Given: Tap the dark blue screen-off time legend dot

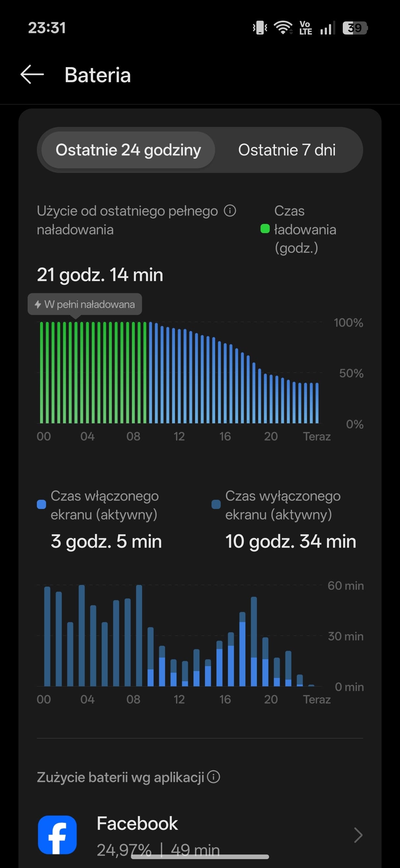Looking at the screenshot, I should click(x=216, y=504).
